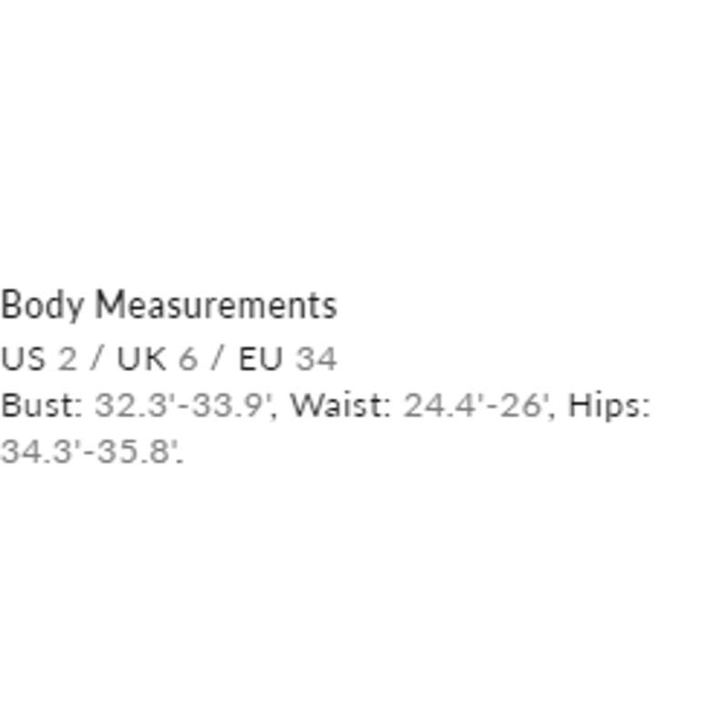Click the Waist label
This screenshot has width=728, height=728.
(x=341, y=405)
